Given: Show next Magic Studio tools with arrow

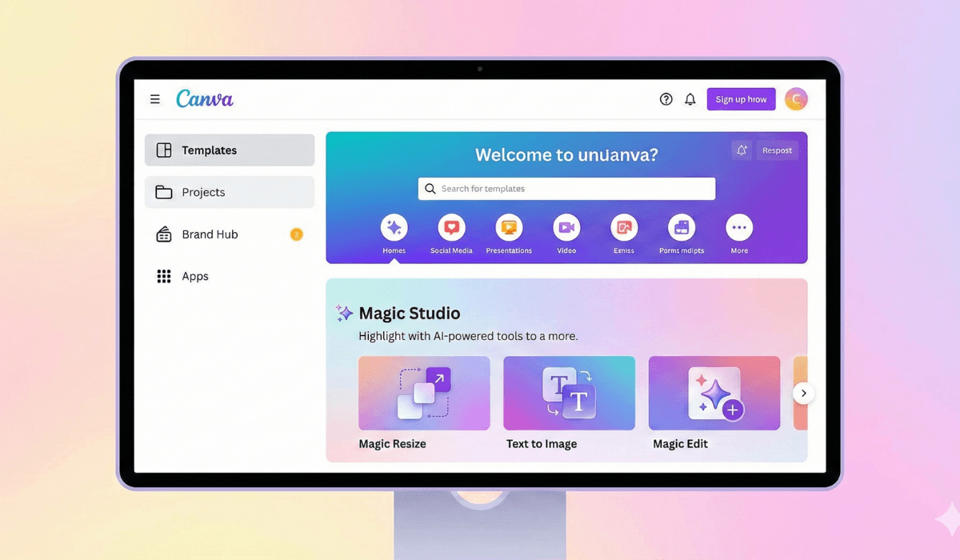Looking at the screenshot, I should (803, 394).
